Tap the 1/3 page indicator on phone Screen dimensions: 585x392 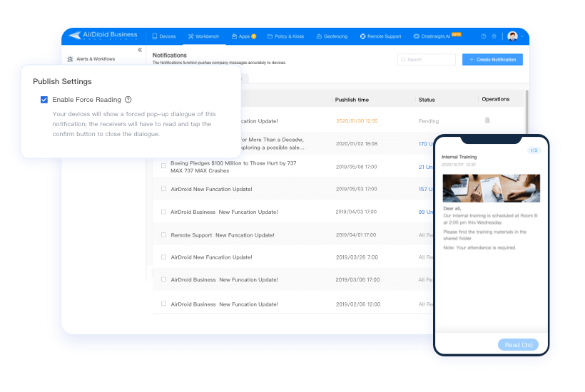534,150
